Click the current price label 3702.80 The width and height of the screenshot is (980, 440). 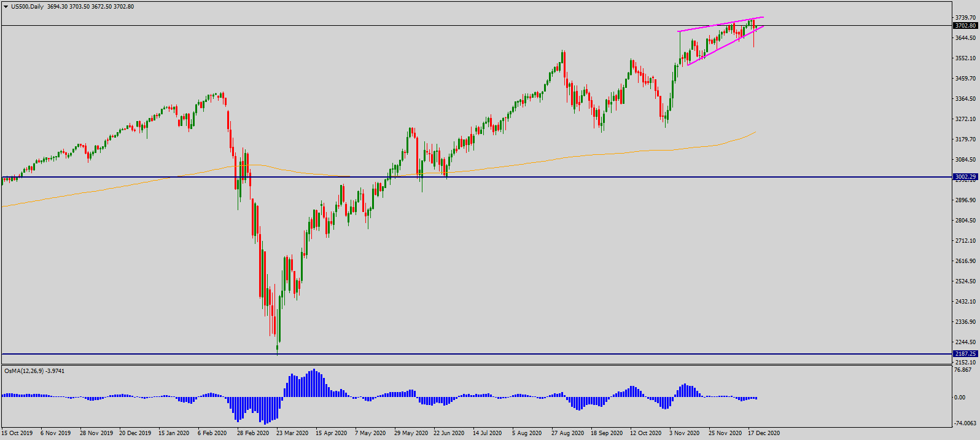pyautogui.click(x=965, y=26)
